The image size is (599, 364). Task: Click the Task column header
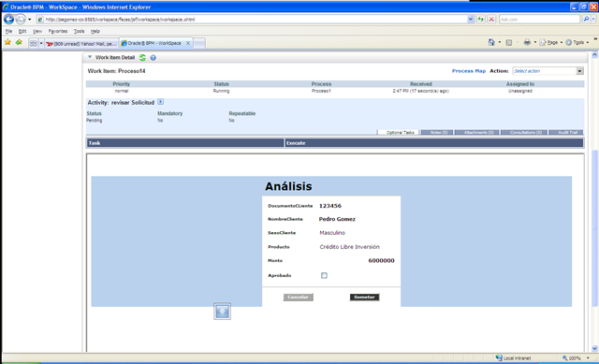coord(185,143)
